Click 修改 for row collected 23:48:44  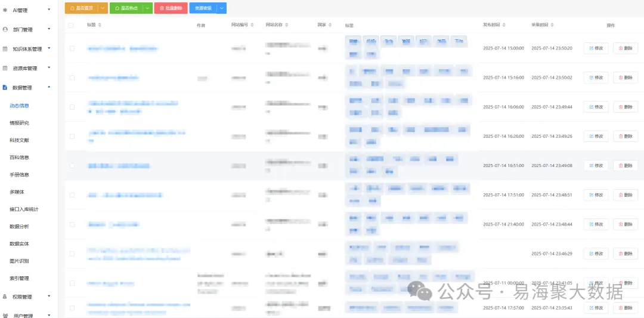pos(596,224)
